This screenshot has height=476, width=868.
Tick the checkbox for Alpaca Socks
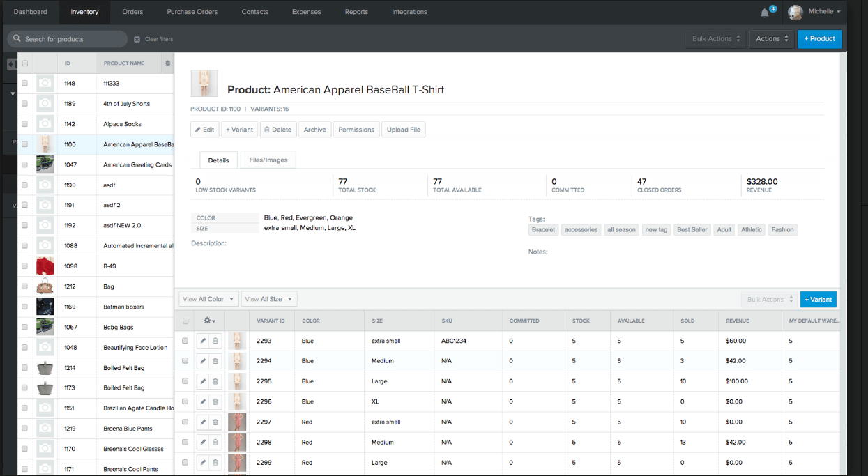[x=25, y=124]
